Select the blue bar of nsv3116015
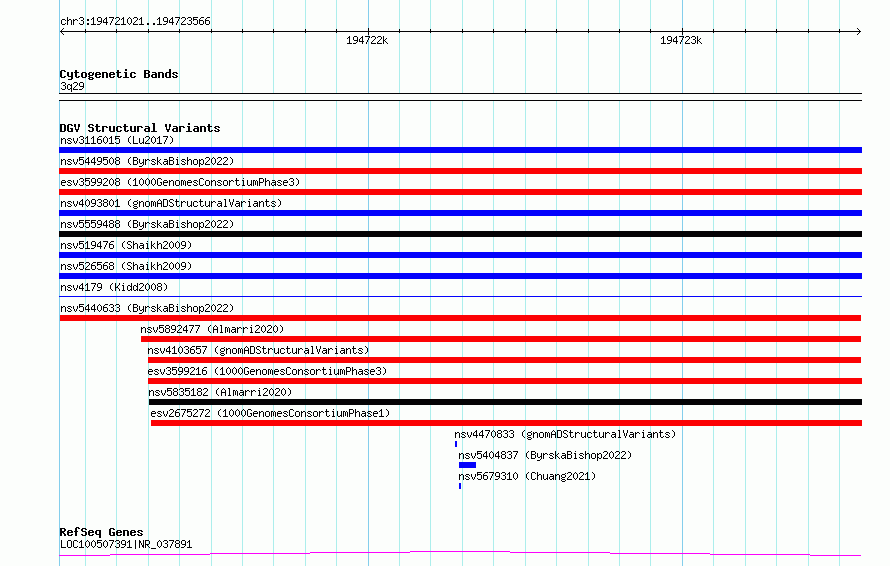The image size is (890, 566). click(460, 150)
